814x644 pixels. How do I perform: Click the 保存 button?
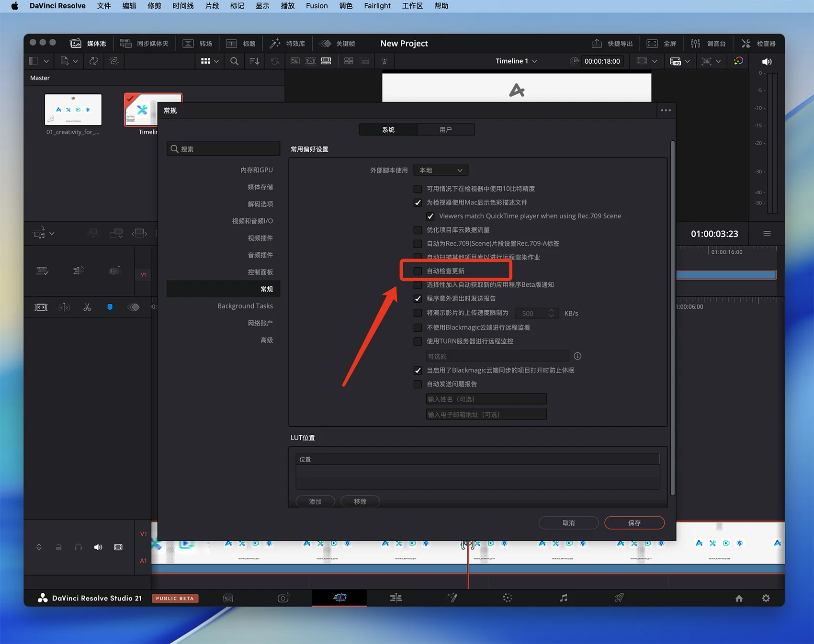coord(634,523)
